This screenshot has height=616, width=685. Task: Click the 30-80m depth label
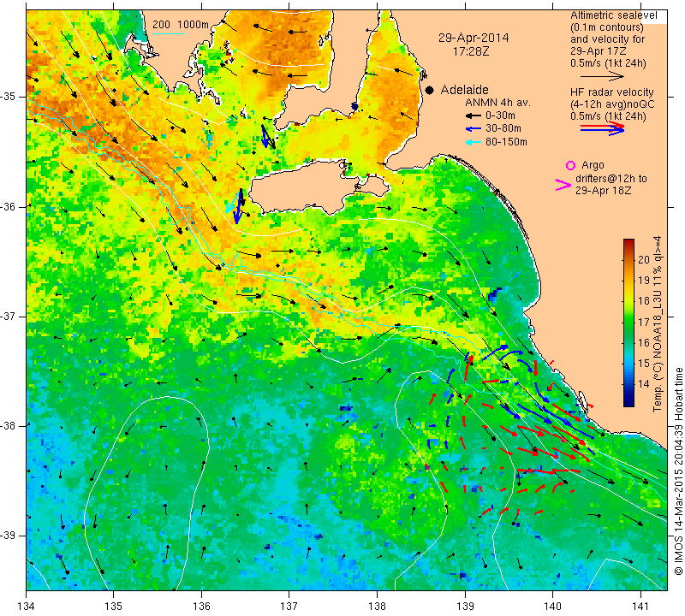coord(503,128)
